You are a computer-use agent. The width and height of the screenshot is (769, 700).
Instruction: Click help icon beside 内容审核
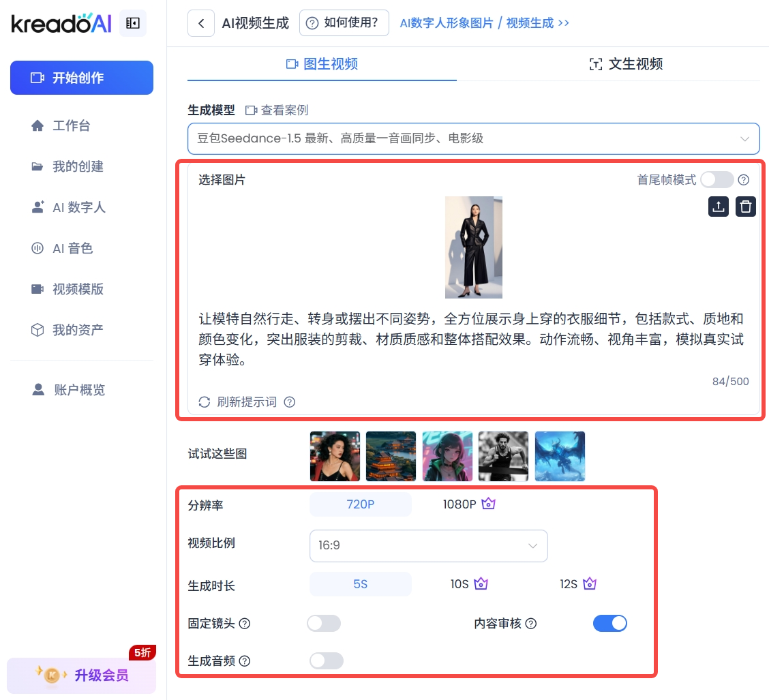[x=531, y=624]
